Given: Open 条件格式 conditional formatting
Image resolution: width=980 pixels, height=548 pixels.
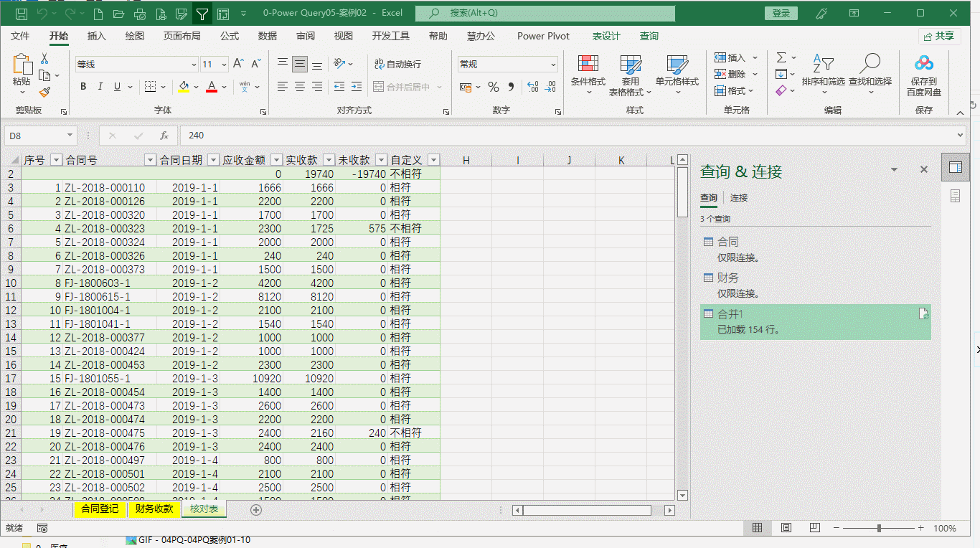Looking at the screenshot, I should 588,75.
